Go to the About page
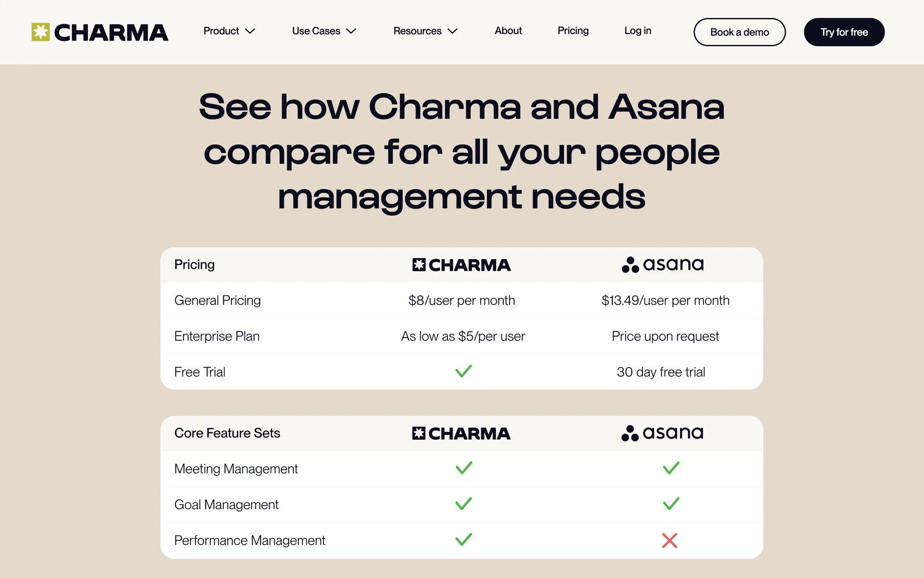The height and width of the screenshot is (578, 924). (x=508, y=31)
